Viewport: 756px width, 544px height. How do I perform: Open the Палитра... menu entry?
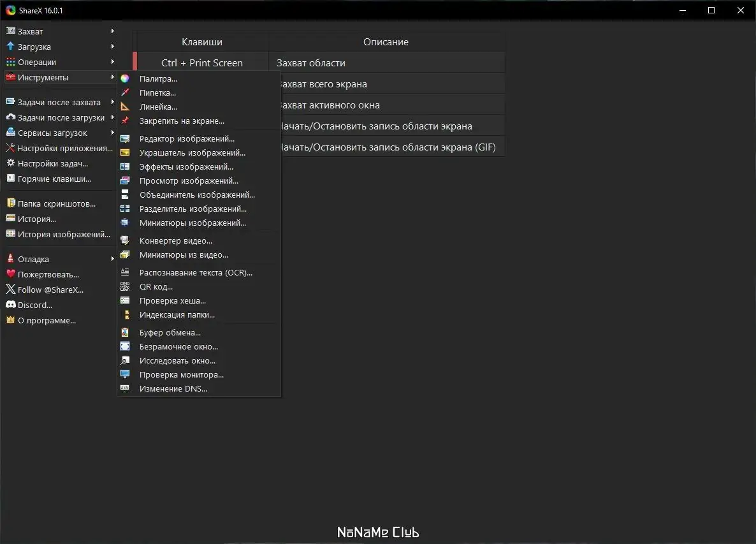pos(199,78)
